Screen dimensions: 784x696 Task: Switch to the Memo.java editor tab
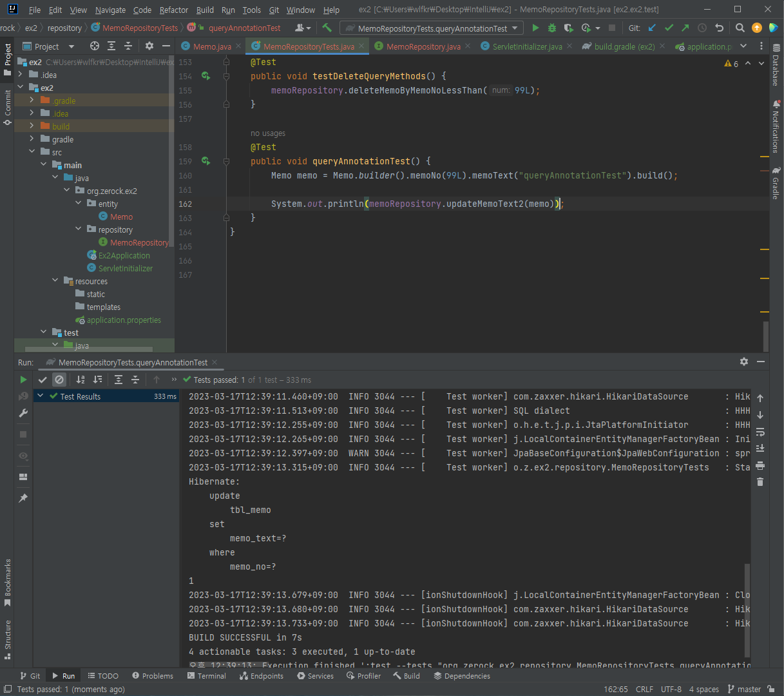coord(211,46)
